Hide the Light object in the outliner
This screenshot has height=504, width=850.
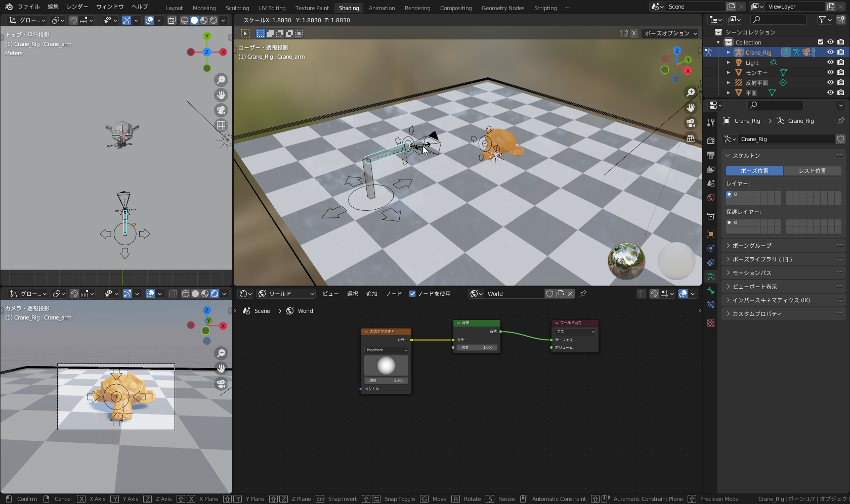[x=830, y=62]
